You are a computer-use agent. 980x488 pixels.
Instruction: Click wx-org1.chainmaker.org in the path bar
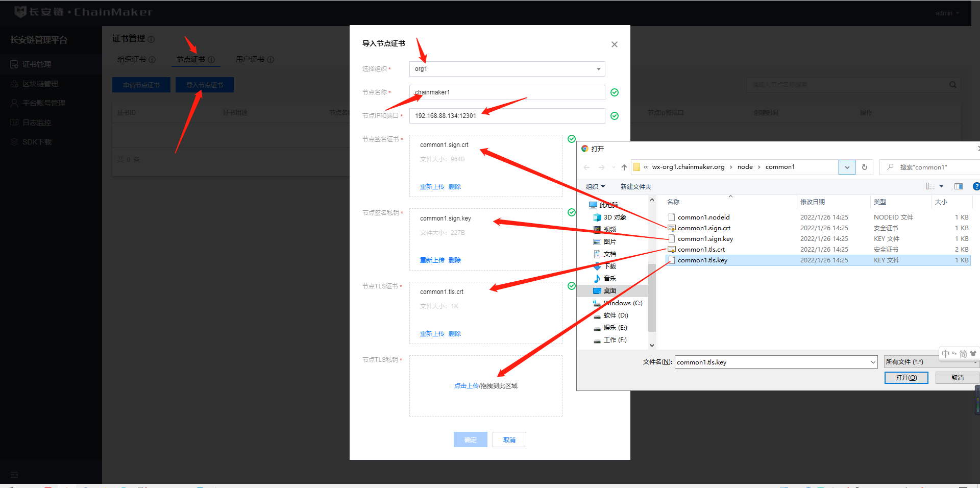[x=688, y=167]
